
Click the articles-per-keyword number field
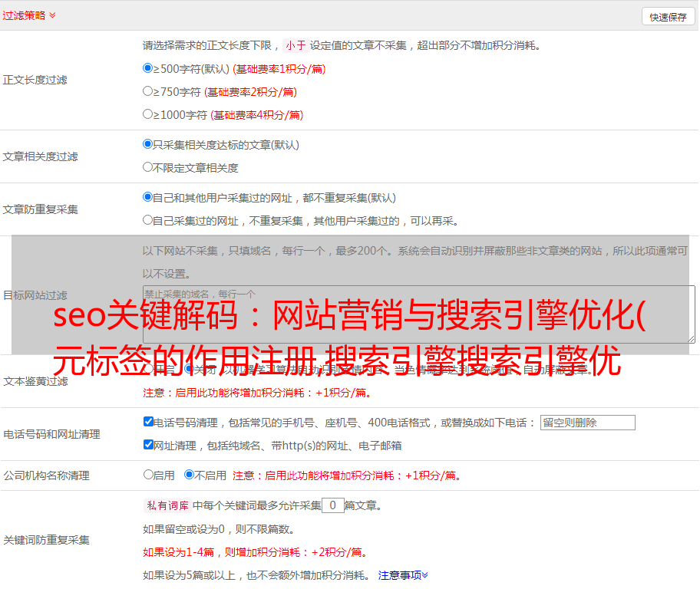pos(332,505)
